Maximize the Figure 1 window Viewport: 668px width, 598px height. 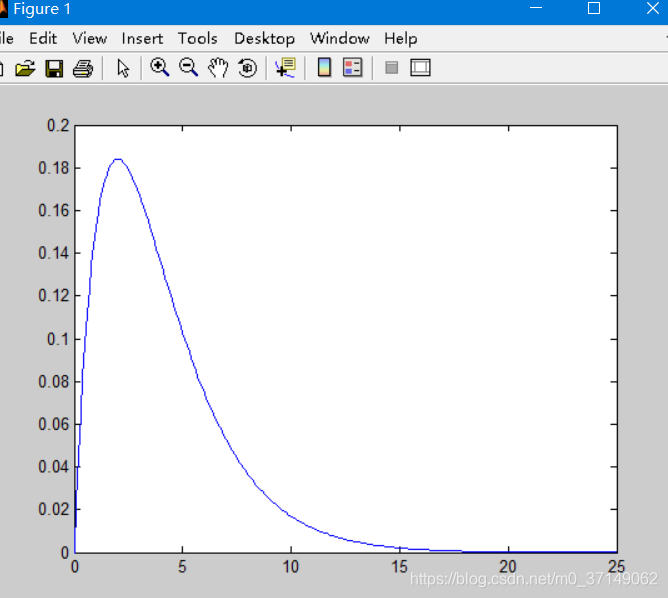pyautogui.click(x=594, y=8)
